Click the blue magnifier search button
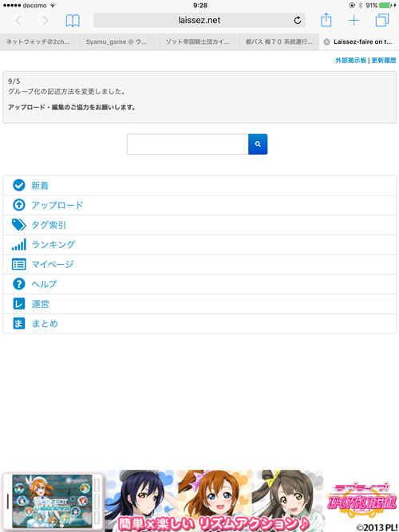The image size is (399, 532). pyautogui.click(x=258, y=144)
